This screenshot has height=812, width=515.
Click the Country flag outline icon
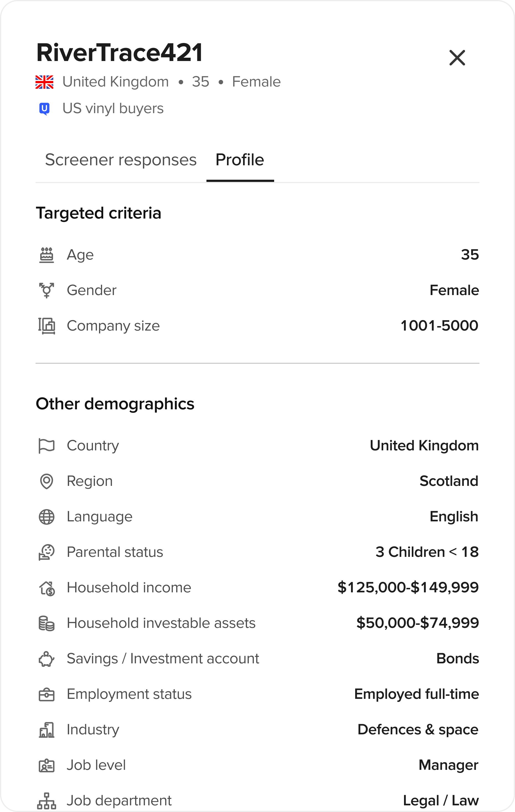tap(47, 446)
